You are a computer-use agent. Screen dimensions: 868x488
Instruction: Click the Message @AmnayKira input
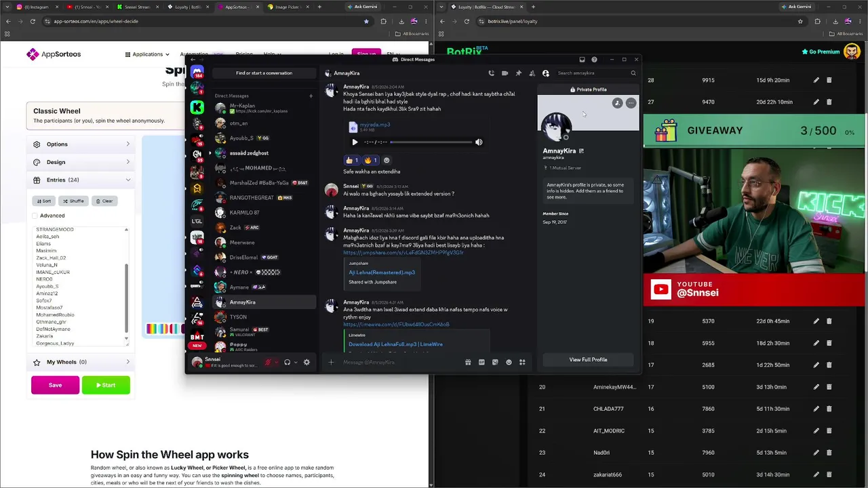pyautogui.click(x=400, y=363)
